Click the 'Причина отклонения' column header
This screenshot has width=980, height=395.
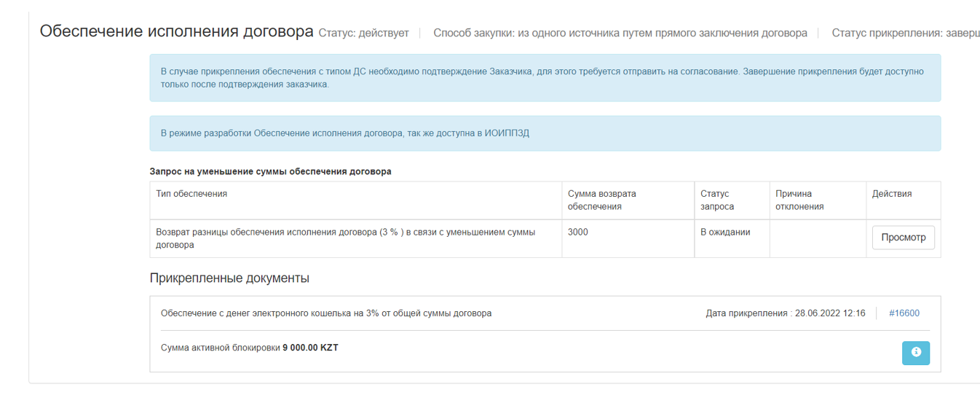tap(799, 200)
